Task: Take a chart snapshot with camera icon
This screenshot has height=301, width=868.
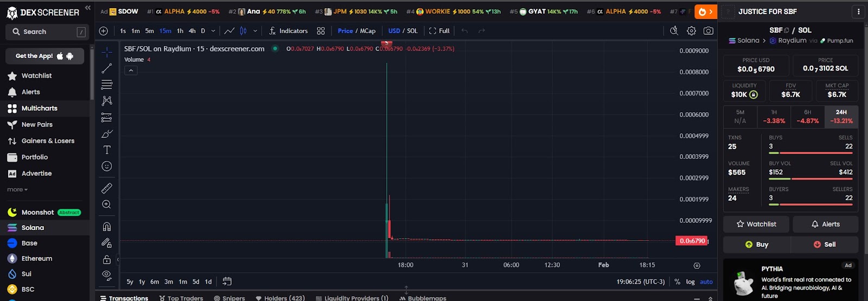Action: point(709,31)
